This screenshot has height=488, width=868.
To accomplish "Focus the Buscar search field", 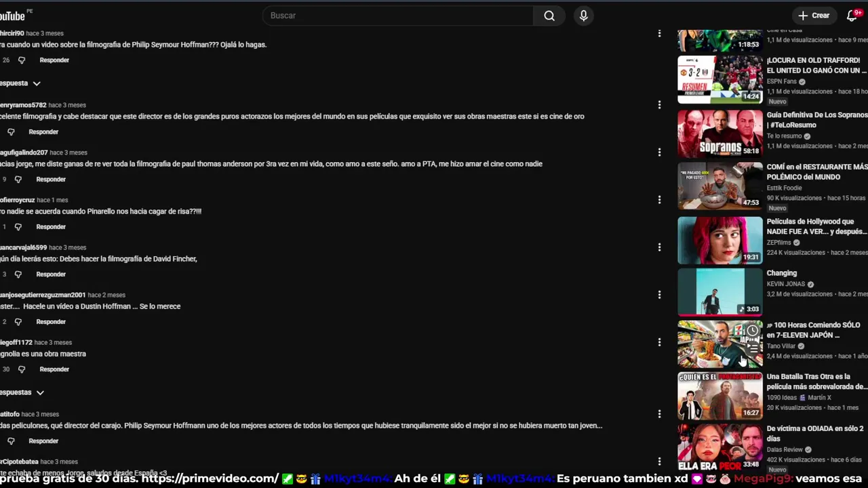I will point(398,16).
